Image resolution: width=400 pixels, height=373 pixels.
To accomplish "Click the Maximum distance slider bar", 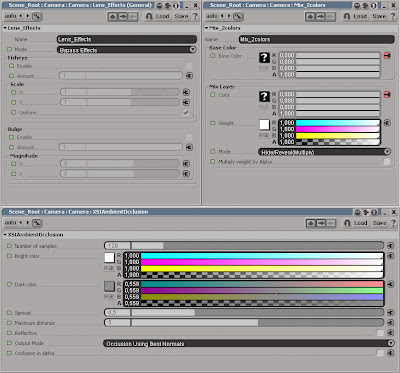I will tap(257, 323).
